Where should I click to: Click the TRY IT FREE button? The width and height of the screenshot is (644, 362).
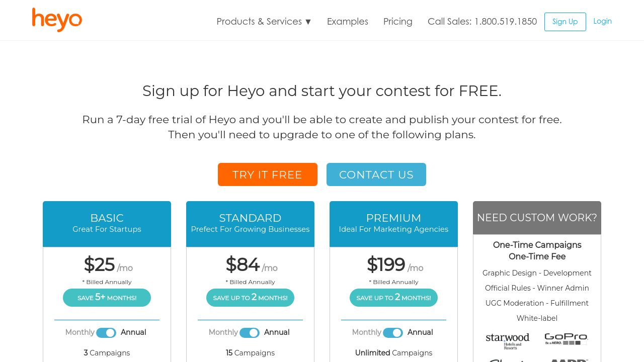click(x=268, y=174)
